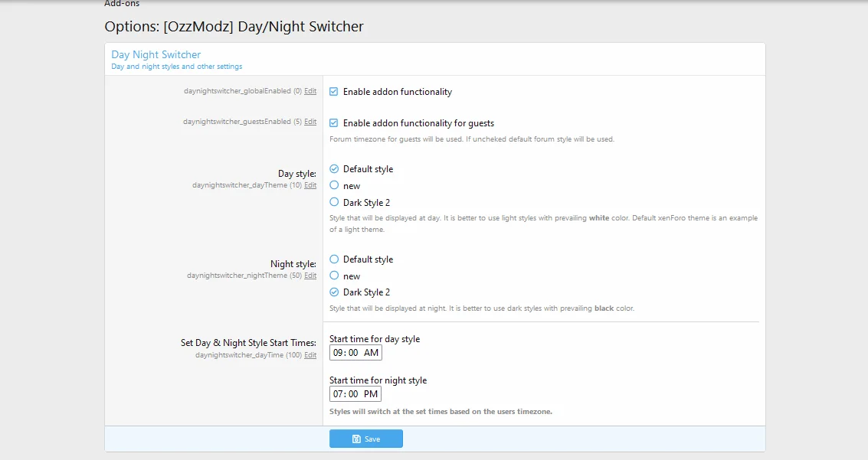Click PM in night style start time
Image resolution: width=868 pixels, height=460 pixels.
pos(371,394)
